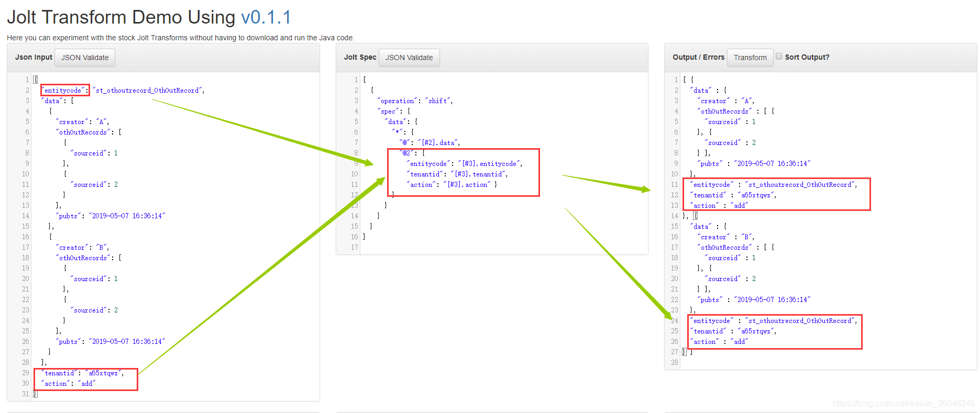Run the Transform button
The height and width of the screenshot is (413, 980).
pyautogui.click(x=750, y=58)
